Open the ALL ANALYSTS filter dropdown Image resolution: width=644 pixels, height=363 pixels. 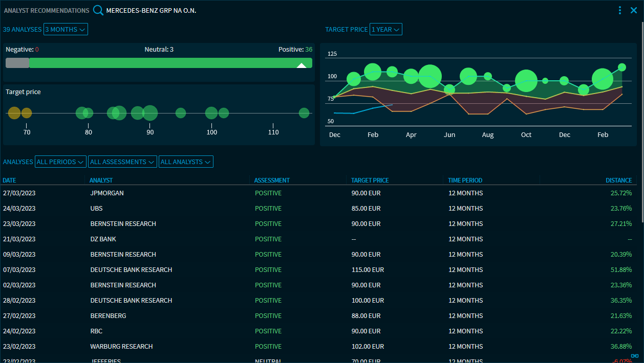pos(186,162)
